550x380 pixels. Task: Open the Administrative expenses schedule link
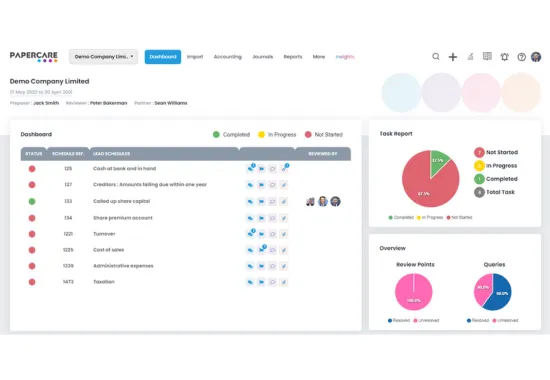(123, 266)
